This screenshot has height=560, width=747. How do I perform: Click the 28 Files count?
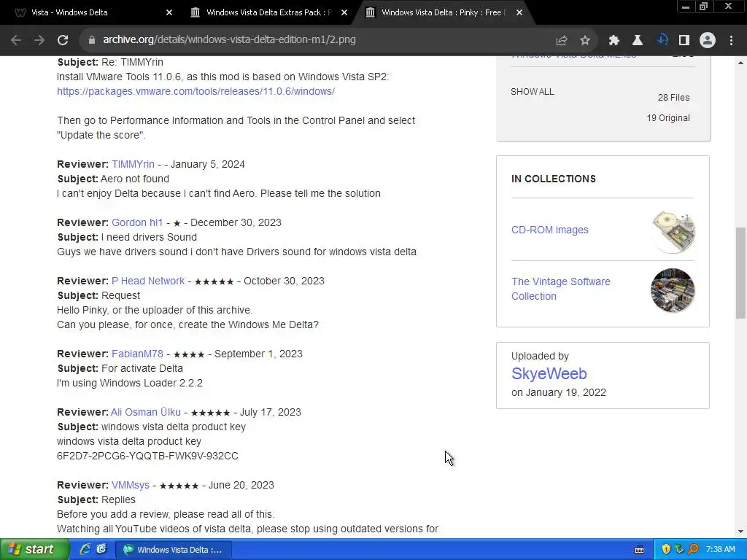pos(673,97)
